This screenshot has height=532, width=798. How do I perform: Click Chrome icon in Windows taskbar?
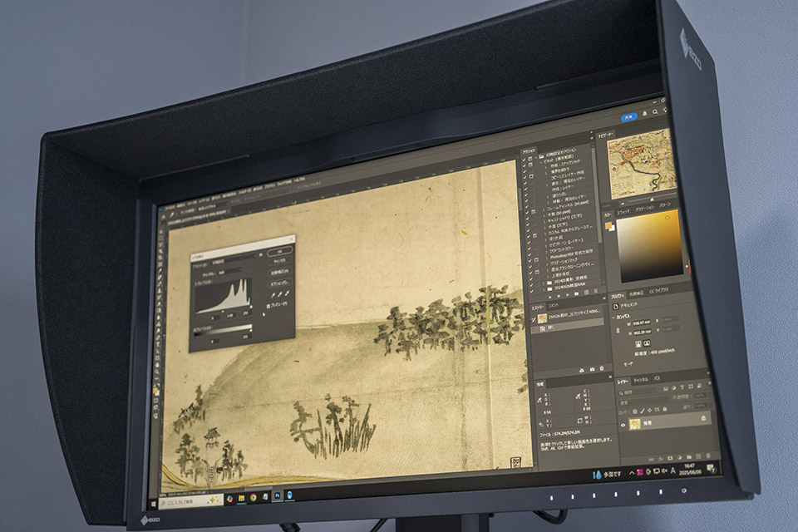tap(253, 498)
